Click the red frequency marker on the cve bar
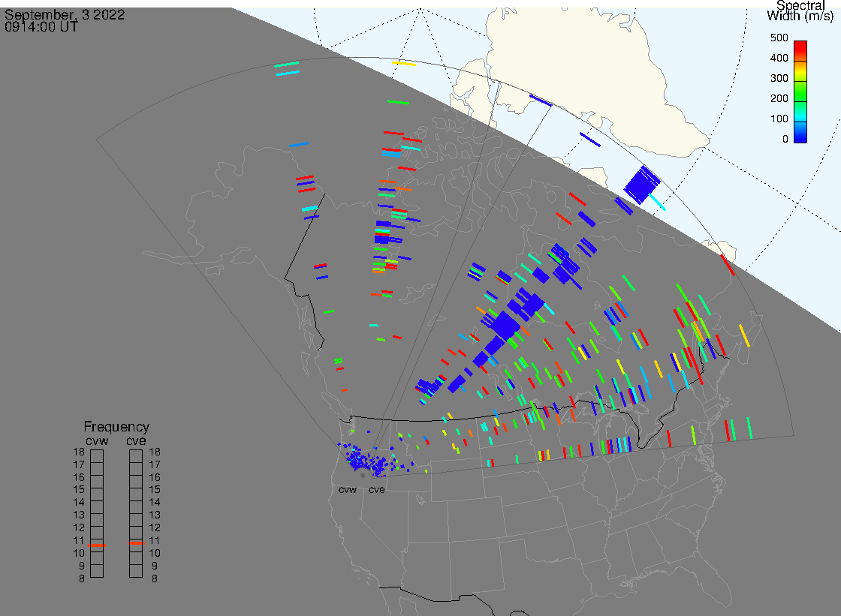The width and height of the screenshot is (841, 616). [x=136, y=543]
